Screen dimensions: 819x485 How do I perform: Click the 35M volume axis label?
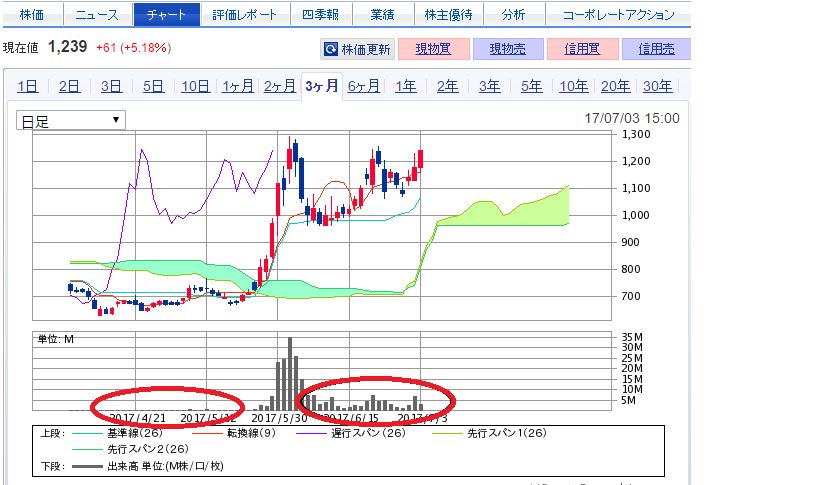pyautogui.click(x=632, y=337)
